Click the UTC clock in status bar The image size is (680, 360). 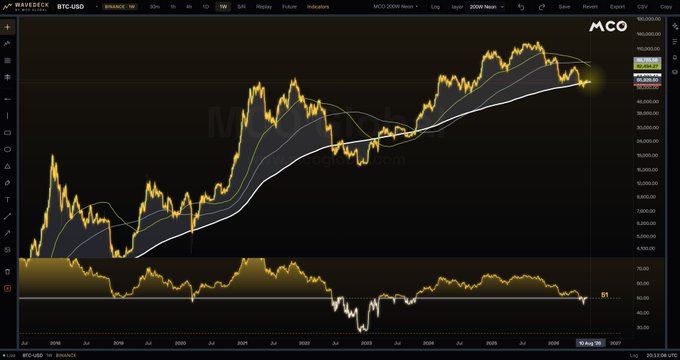[x=661, y=355]
